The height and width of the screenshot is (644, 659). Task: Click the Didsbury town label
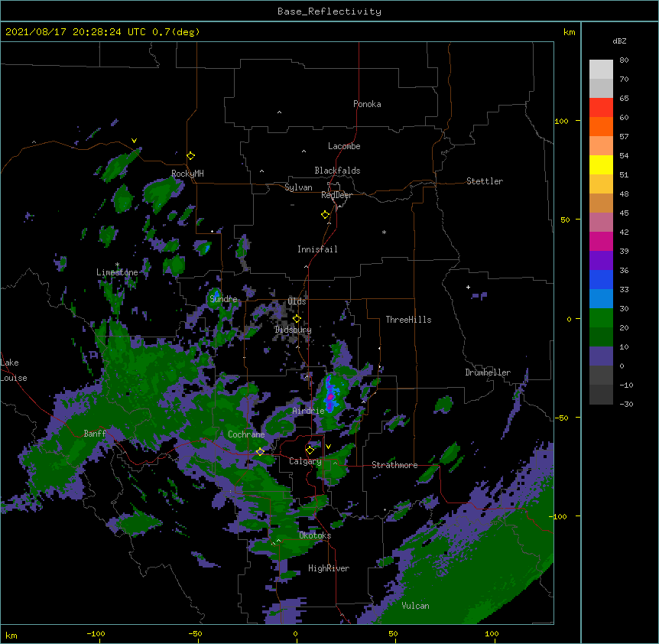(293, 330)
